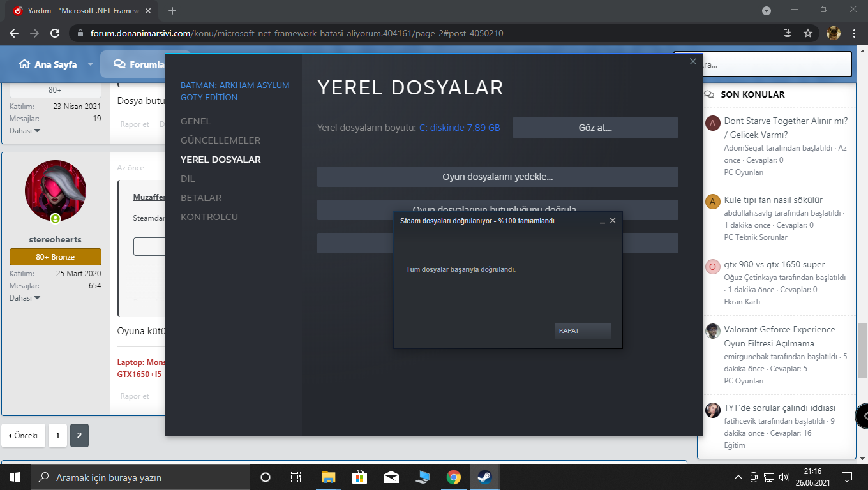Screen dimensions: 868x490
Task: Open the Valorant Geforce Experience topic
Action: pos(779,336)
